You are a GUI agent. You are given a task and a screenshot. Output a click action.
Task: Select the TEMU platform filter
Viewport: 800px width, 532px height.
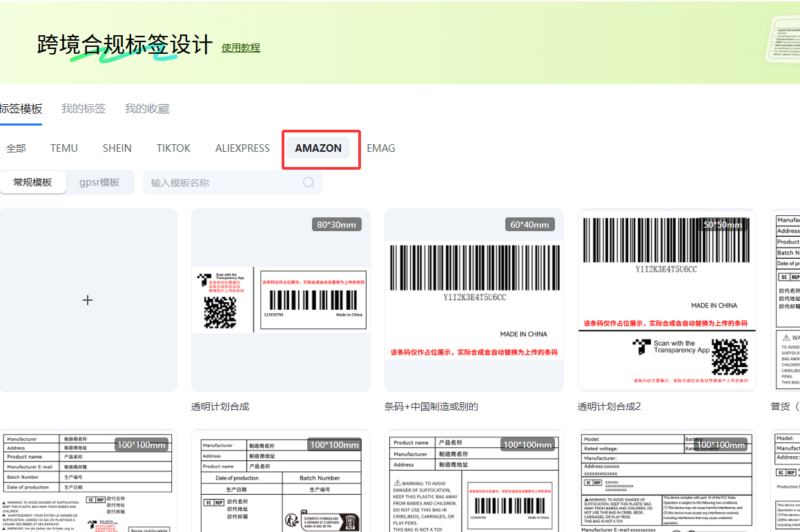[x=64, y=148]
